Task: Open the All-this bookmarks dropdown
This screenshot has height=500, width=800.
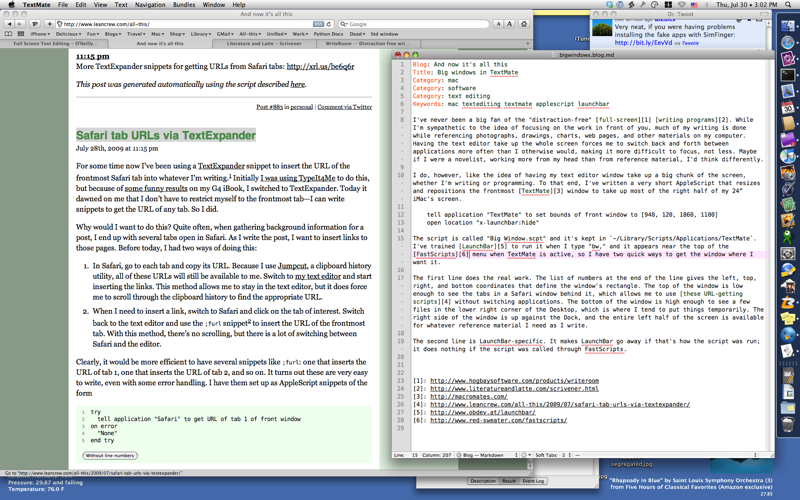Action: point(250,34)
